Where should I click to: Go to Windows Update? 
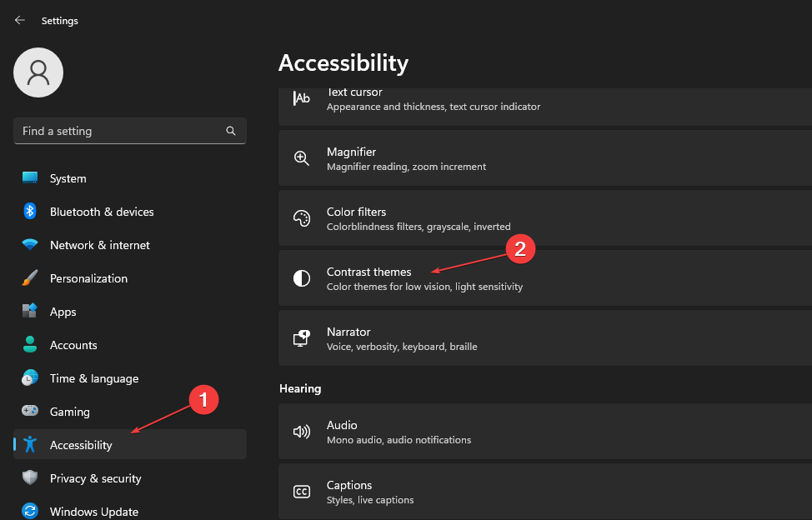click(93, 511)
